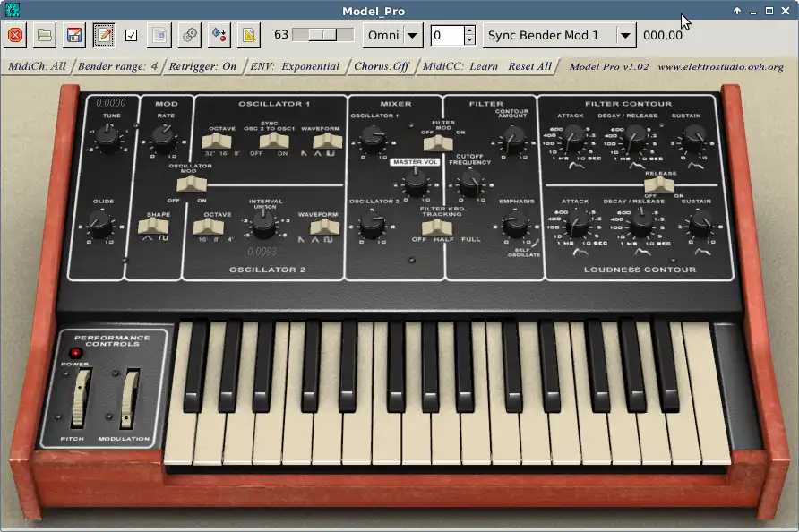
Task: Click the gear settings icon
Action: click(190, 35)
